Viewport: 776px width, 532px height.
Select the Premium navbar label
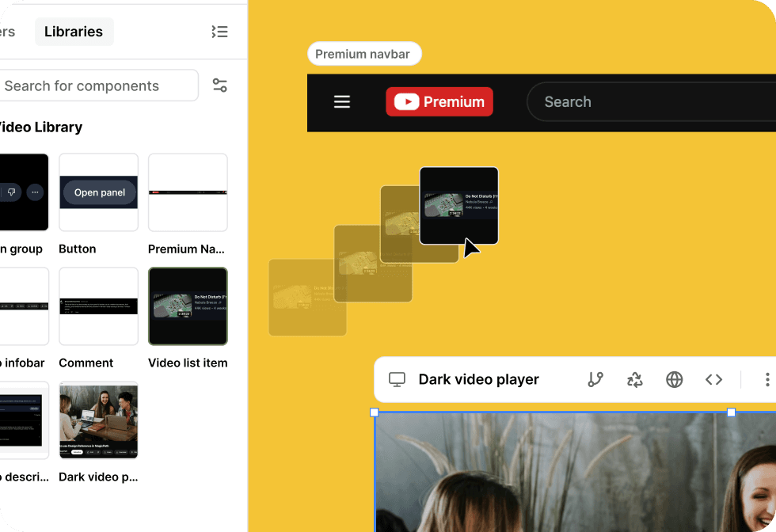pyautogui.click(x=364, y=55)
